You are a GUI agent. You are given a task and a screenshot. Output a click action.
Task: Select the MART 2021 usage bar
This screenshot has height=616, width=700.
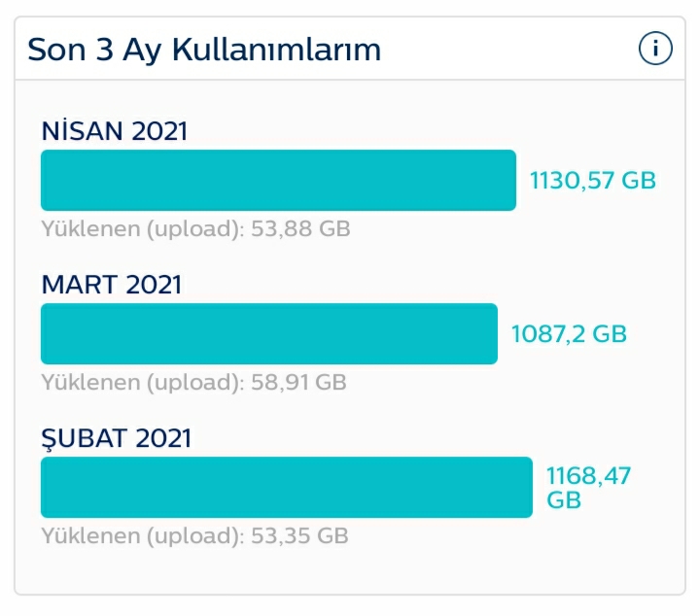click(x=269, y=333)
